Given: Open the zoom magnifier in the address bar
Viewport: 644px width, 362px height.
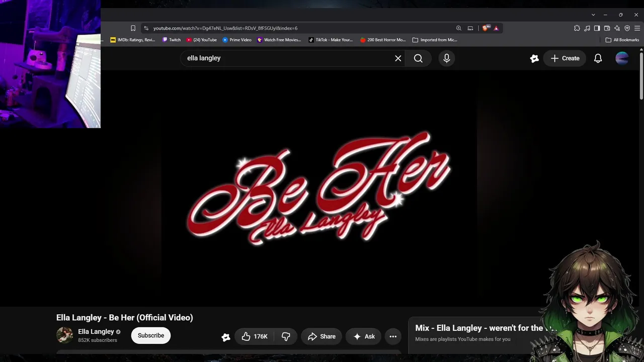Looking at the screenshot, I should (458, 28).
